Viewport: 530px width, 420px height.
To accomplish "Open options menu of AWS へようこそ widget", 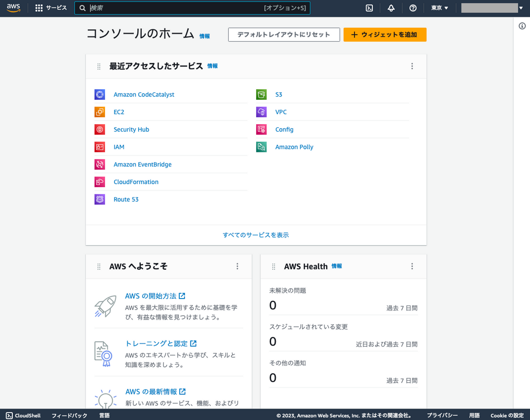I will (237, 266).
